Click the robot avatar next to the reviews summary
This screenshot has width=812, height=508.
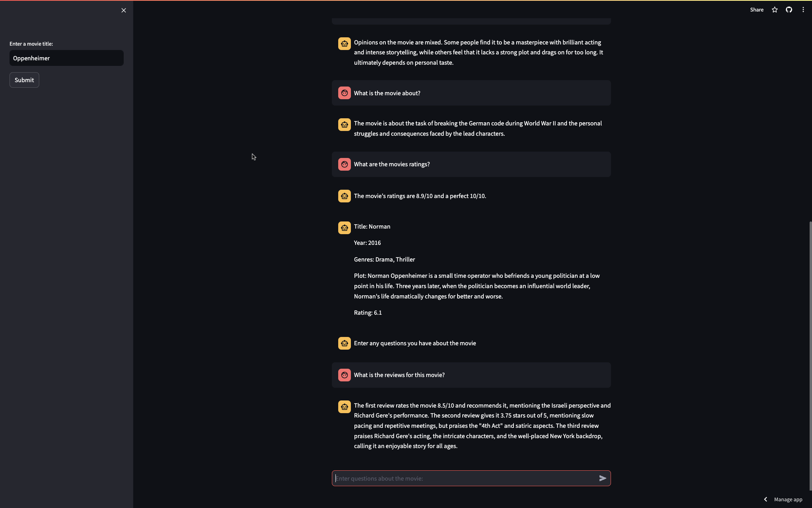coord(344,406)
